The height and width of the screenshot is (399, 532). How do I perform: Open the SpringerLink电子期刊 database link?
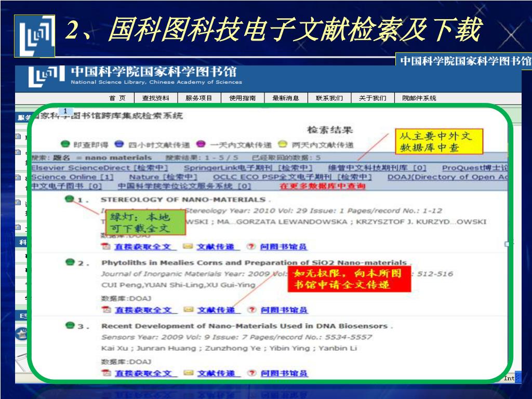pos(248,168)
